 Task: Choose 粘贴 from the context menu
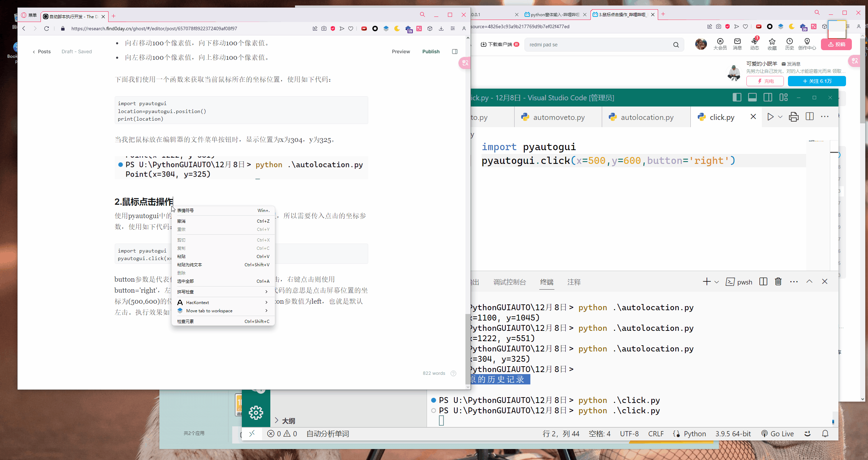223,256
